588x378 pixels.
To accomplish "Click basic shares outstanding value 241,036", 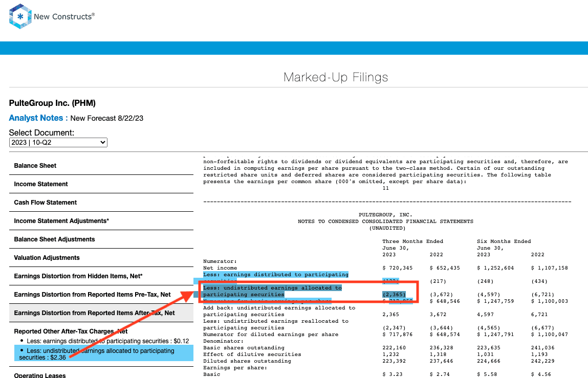I will (x=542, y=348).
